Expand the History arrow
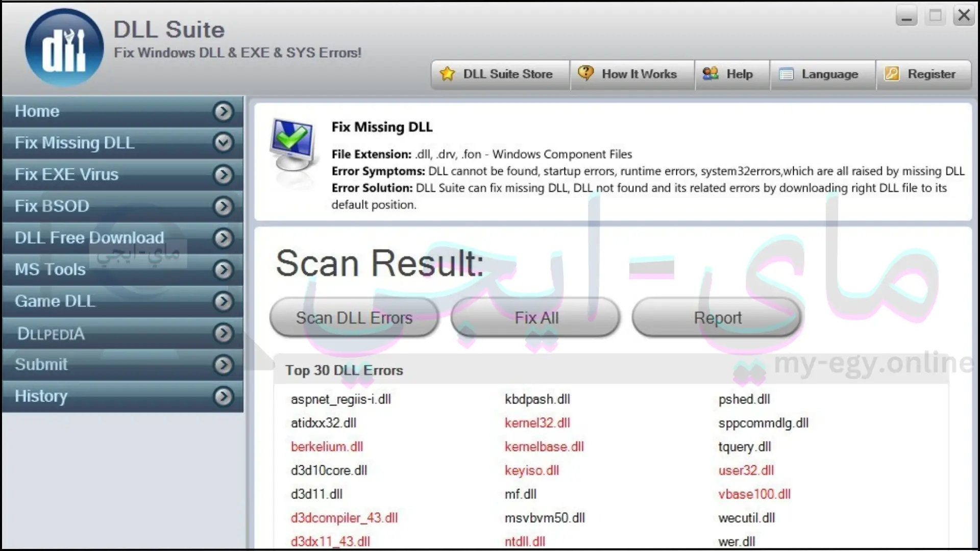The image size is (980, 551). click(x=223, y=396)
